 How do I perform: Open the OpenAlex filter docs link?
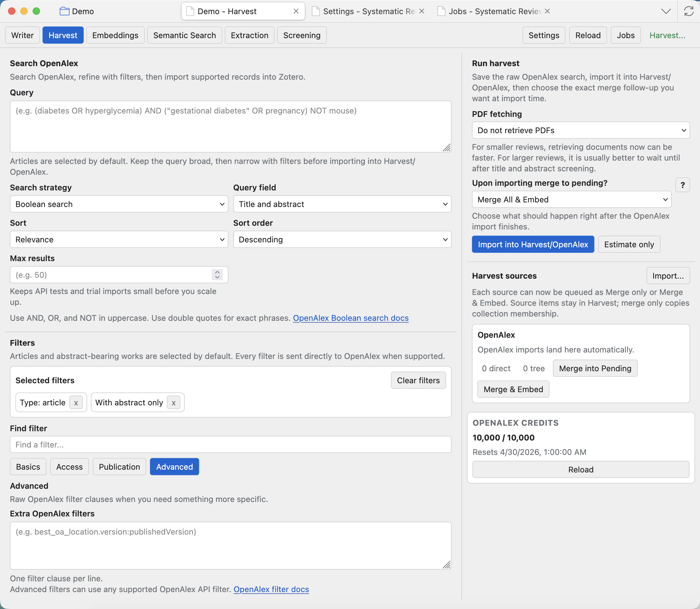point(271,589)
